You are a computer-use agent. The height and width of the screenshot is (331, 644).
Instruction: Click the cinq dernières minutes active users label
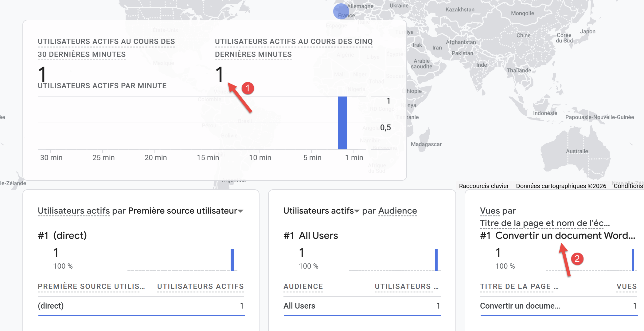click(x=294, y=48)
